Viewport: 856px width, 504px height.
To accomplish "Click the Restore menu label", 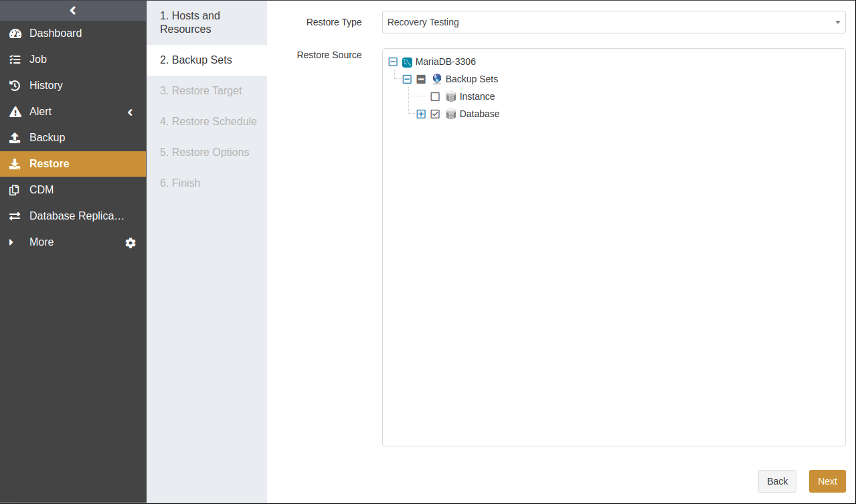I will point(50,164).
